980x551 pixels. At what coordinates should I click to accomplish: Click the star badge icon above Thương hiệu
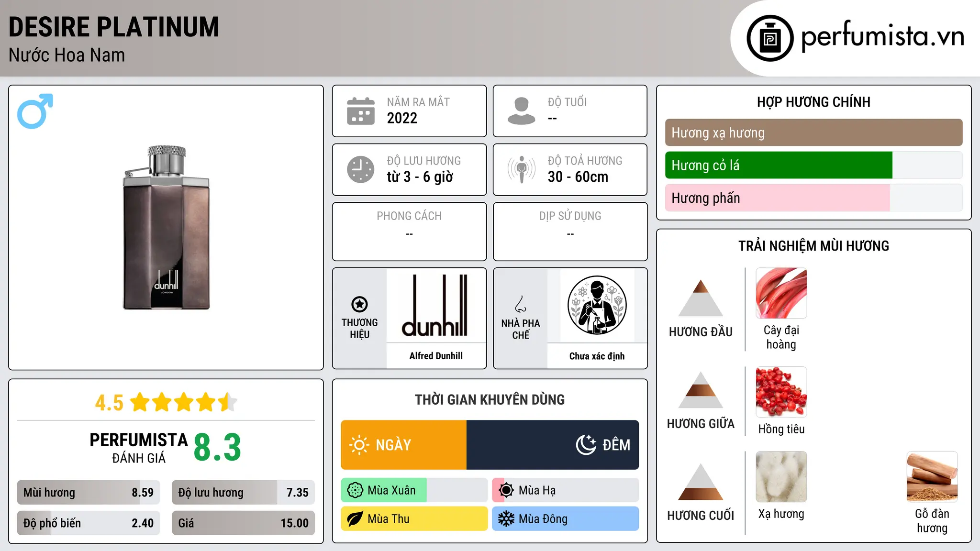tap(359, 304)
